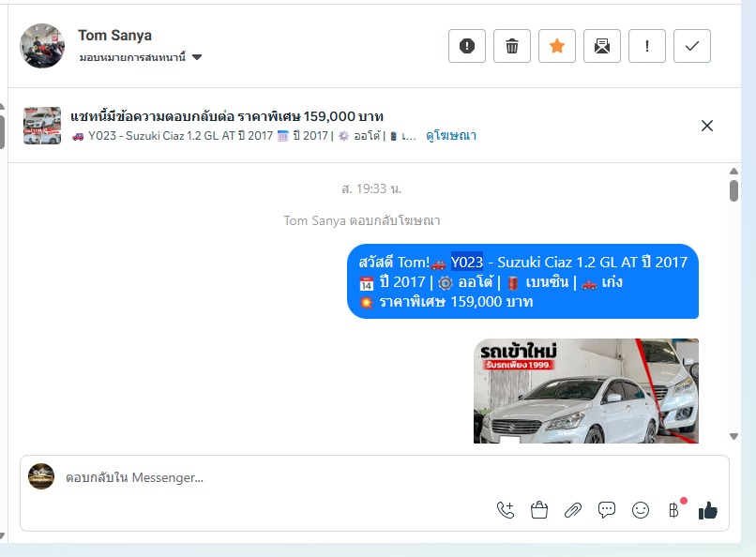This screenshot has width=756, height=557.
Task: Open the Suzuki Ciaz ad thumbnail in banner
Action: click(42, 126)
